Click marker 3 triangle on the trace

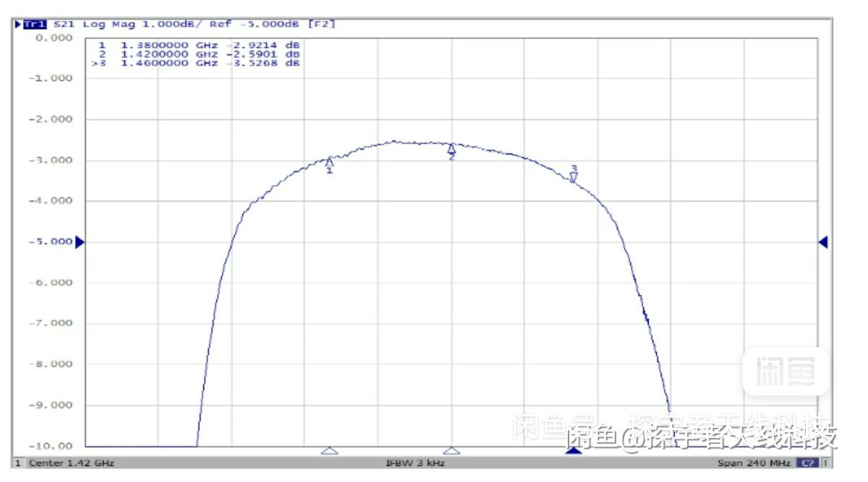tap(574, 177)
